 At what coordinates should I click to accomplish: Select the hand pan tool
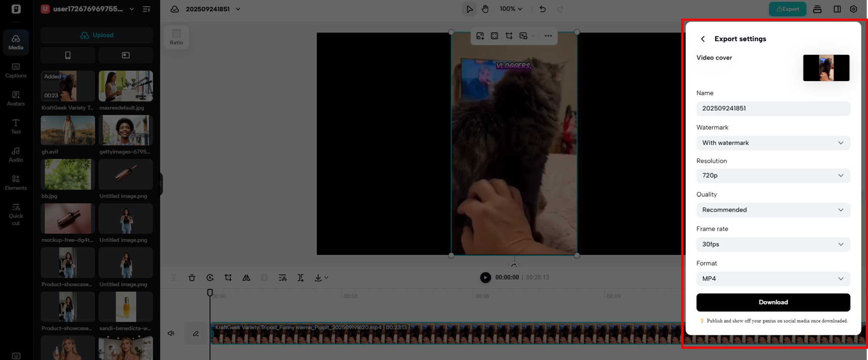[x=485, y=9]
